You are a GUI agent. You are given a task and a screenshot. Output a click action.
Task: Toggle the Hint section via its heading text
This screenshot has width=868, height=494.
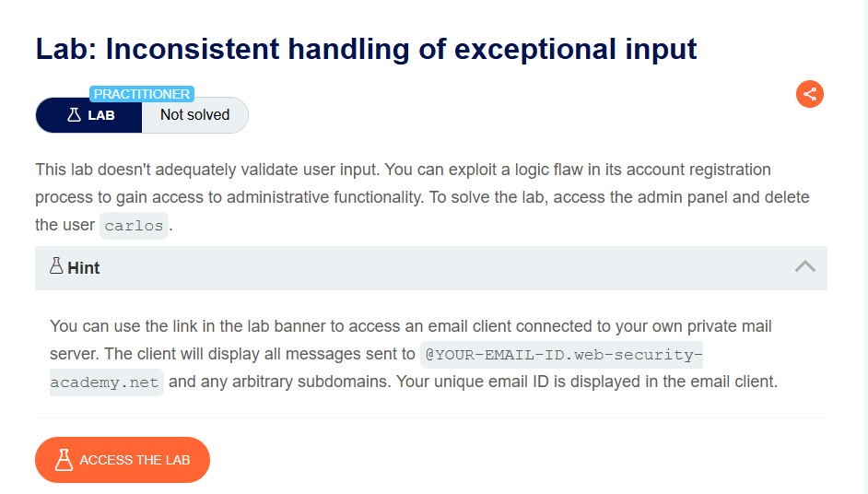point(84,268)
